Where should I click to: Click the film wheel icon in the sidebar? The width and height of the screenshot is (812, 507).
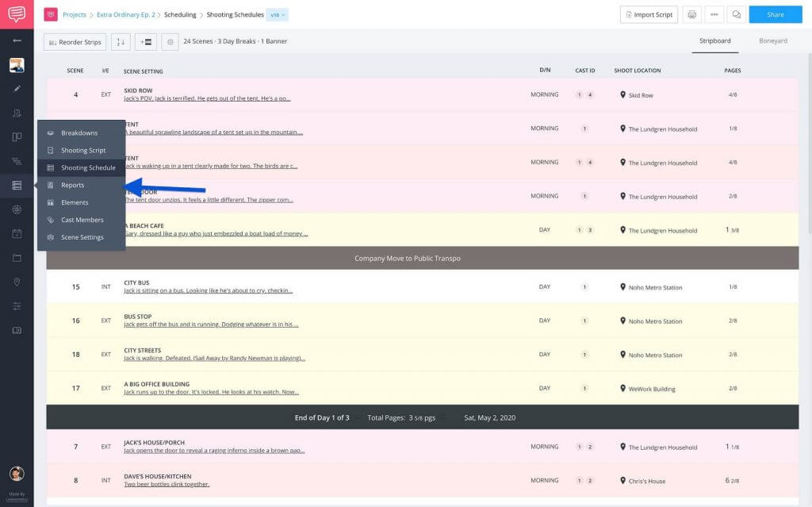[17, 209]
